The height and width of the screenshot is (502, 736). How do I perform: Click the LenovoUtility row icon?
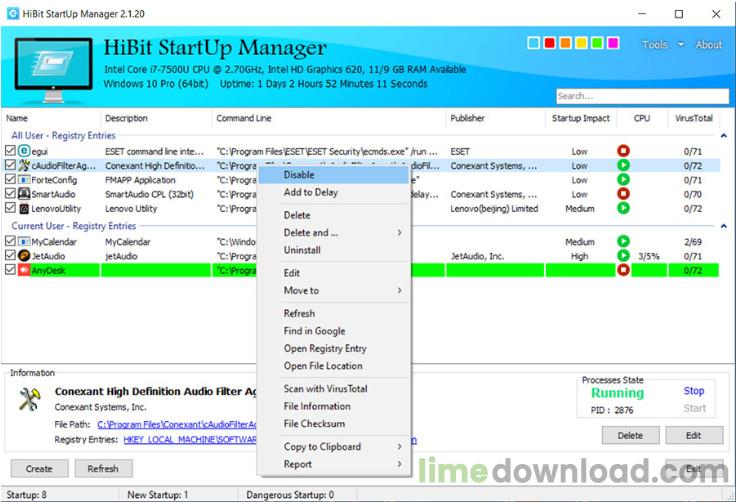click(x=24, y=209)
